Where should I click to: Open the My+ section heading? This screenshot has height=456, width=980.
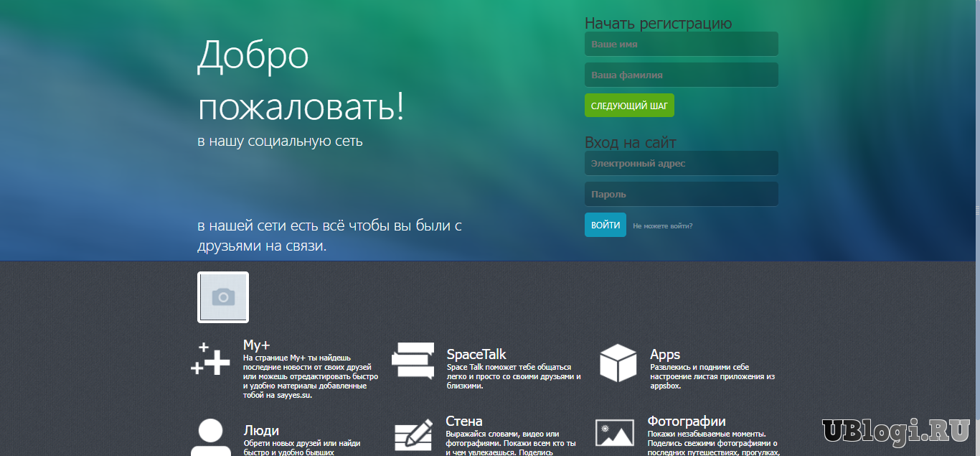coord(256,345)
